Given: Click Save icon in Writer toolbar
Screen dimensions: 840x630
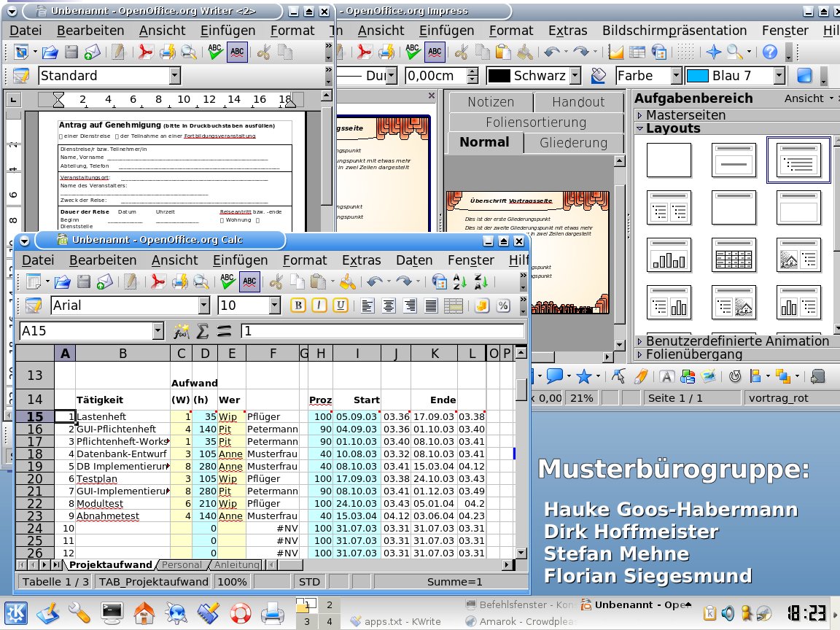Looking at the screenshot, I should 71,52.
